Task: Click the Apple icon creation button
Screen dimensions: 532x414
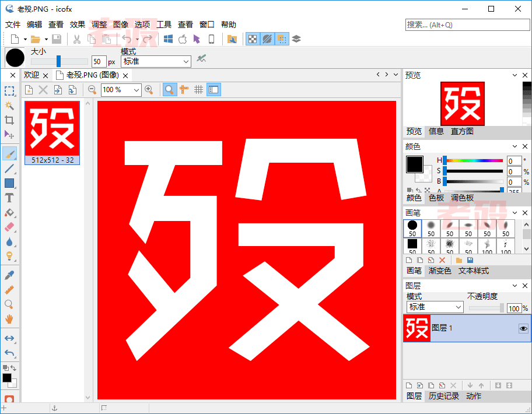Action: coord(183,39)
